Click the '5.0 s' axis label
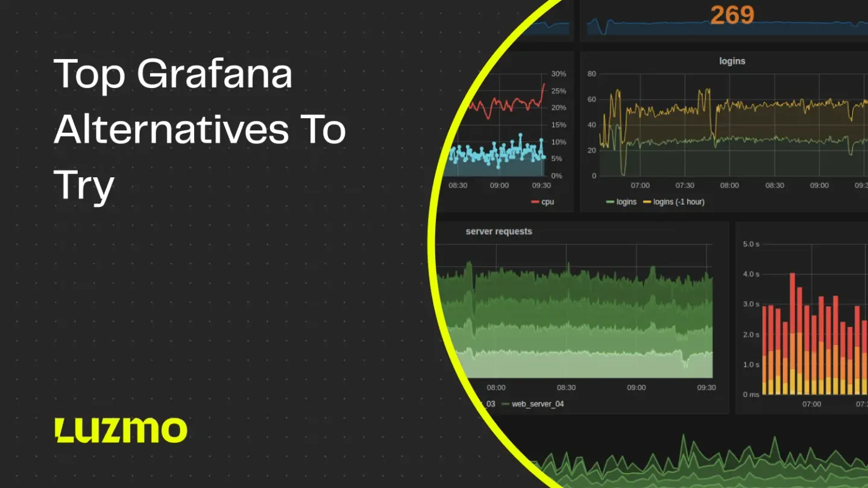The width and height of the screenshot is (868, 488). click(751, 244)
